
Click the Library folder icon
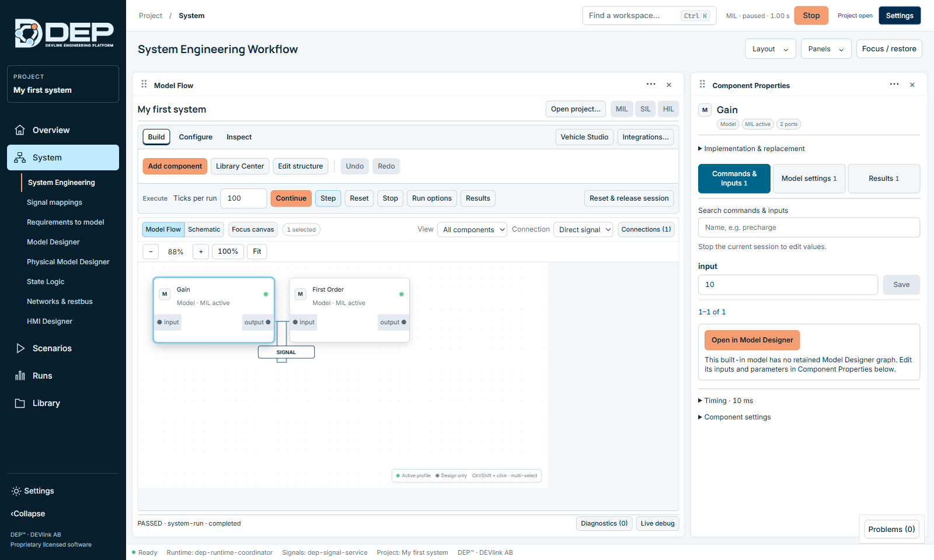point(20,403)
